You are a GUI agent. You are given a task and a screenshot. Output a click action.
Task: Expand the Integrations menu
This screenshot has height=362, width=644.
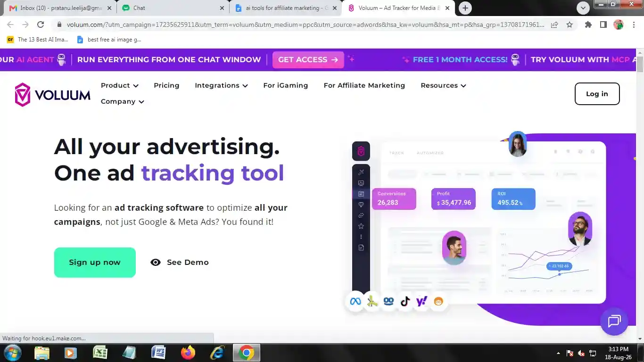(221, 85)
